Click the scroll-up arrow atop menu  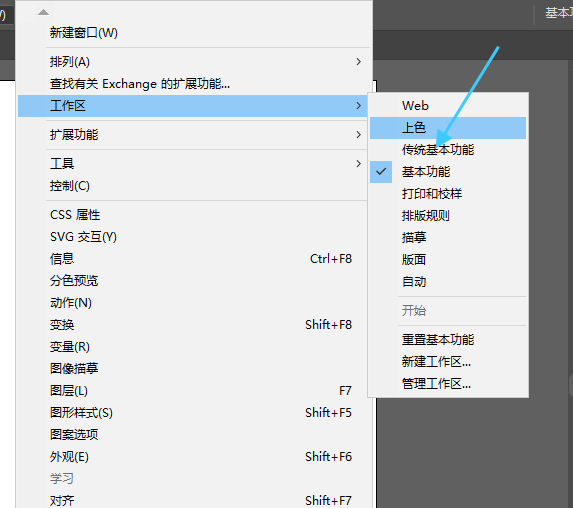(43, 12)
